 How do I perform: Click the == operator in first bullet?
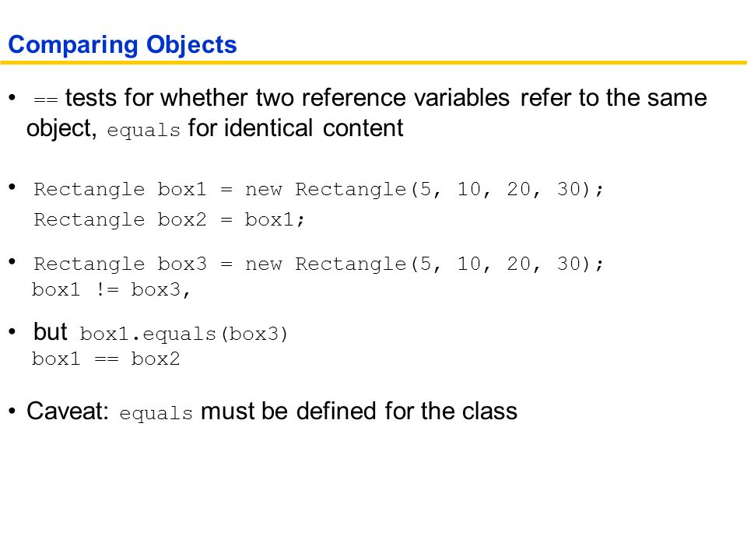click(x=46, y=100)
